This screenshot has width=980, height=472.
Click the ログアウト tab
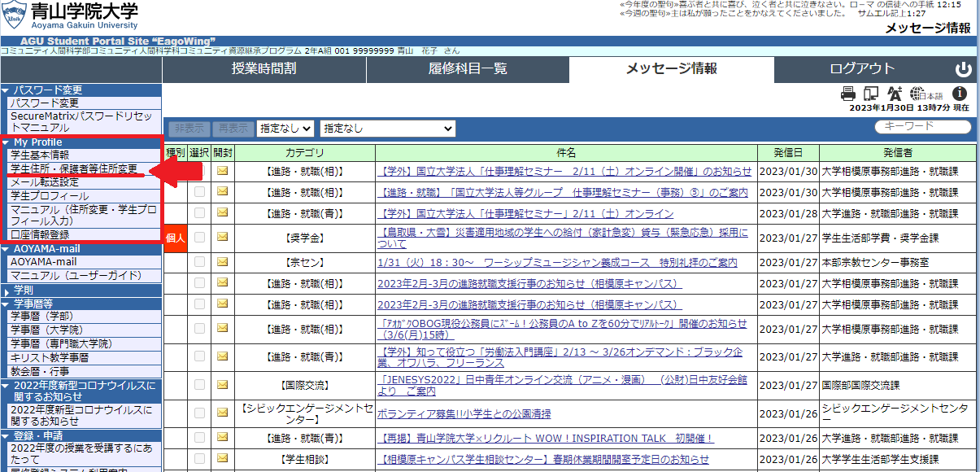pos(862,69)
